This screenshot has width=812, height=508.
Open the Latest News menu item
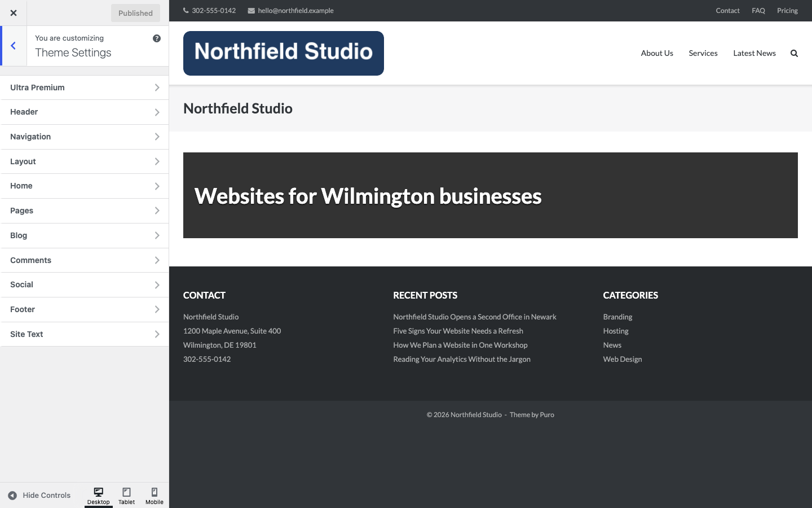(754, 53)
